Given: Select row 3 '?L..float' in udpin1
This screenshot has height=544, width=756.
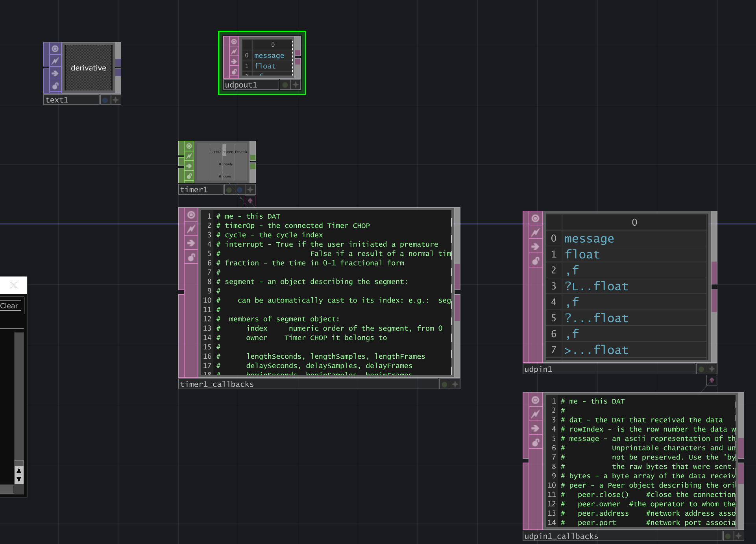Looking at the screenshot, I should pyautogui.click(x=596, y=286).
